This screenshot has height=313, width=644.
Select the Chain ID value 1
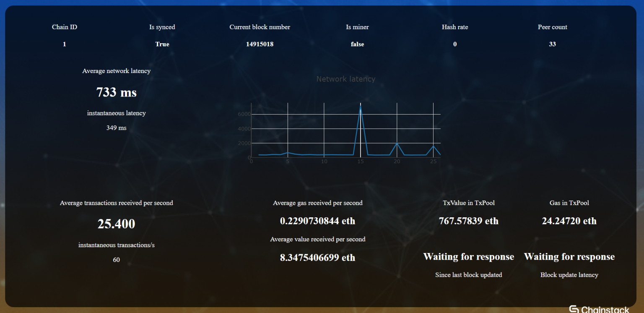65,44
